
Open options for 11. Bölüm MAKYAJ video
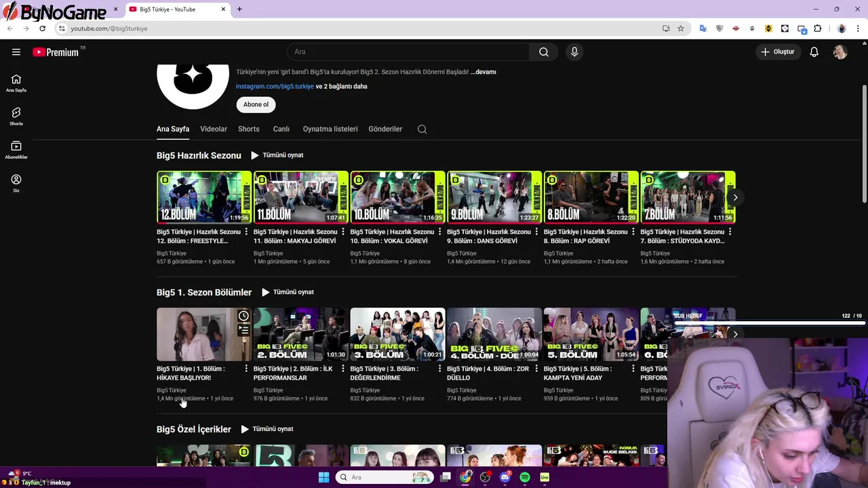pyautogui.click(x=343, y=232)
